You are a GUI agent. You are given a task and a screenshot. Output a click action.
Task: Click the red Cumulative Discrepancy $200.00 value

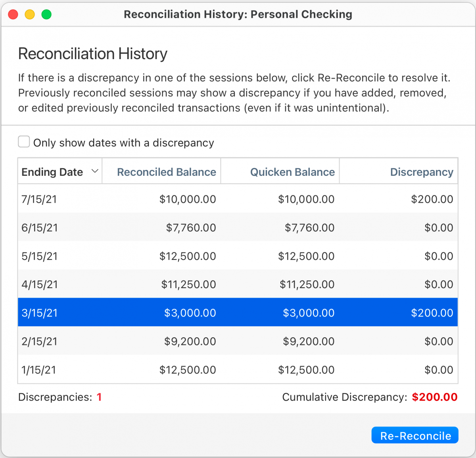[x=435, y=397]
